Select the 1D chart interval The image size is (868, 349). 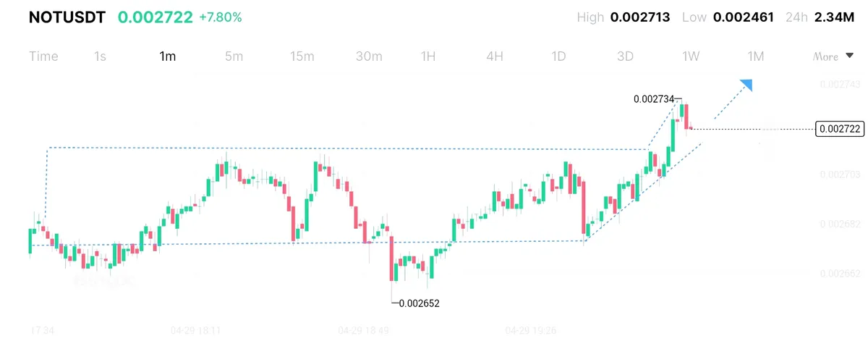click(558, 56)
